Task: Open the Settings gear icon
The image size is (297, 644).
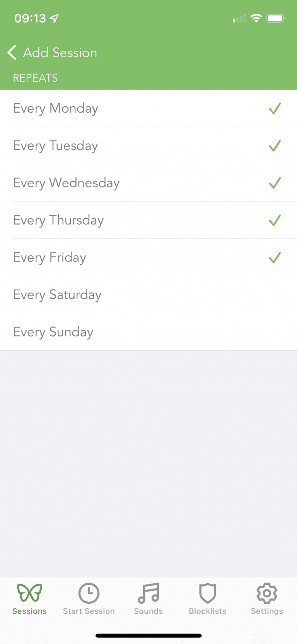Action: [267, 593]
